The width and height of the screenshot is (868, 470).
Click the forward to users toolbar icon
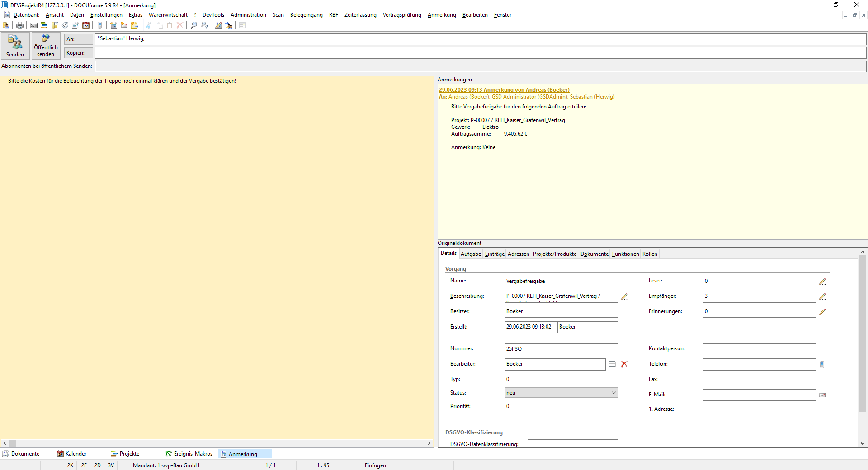point(229,25)
